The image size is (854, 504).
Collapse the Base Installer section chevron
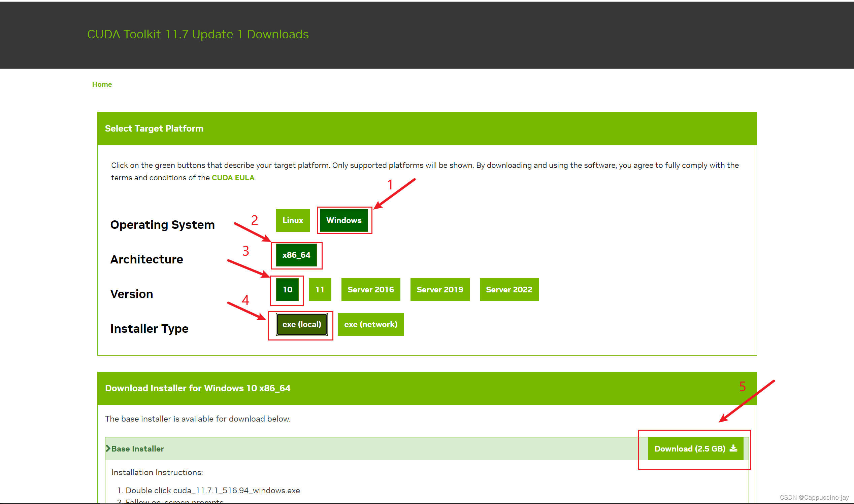click(108, 448)
